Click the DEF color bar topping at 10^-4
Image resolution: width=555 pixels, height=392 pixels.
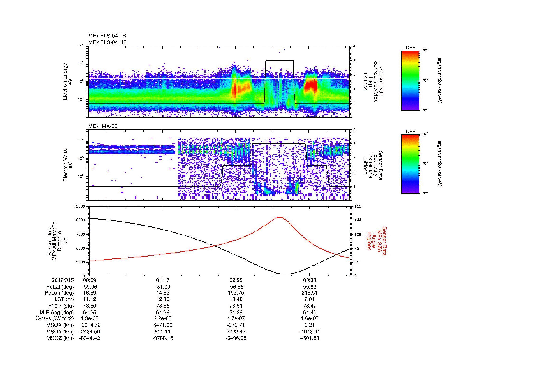410,80
